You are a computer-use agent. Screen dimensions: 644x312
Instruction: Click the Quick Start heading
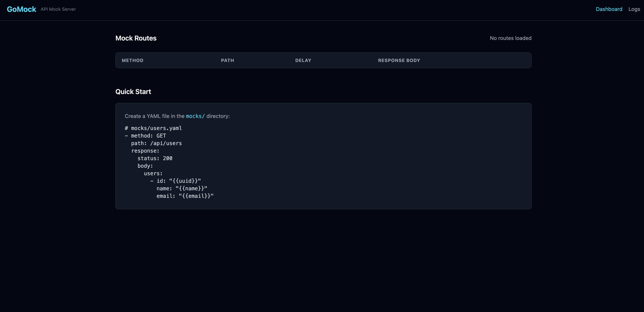[x=133, y=92]
